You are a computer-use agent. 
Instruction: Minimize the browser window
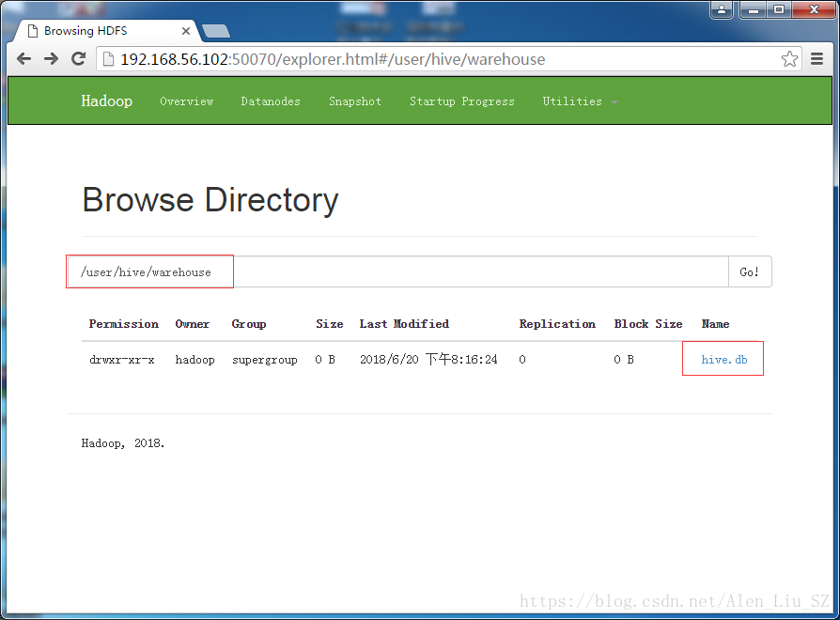[x=754, y=9]
